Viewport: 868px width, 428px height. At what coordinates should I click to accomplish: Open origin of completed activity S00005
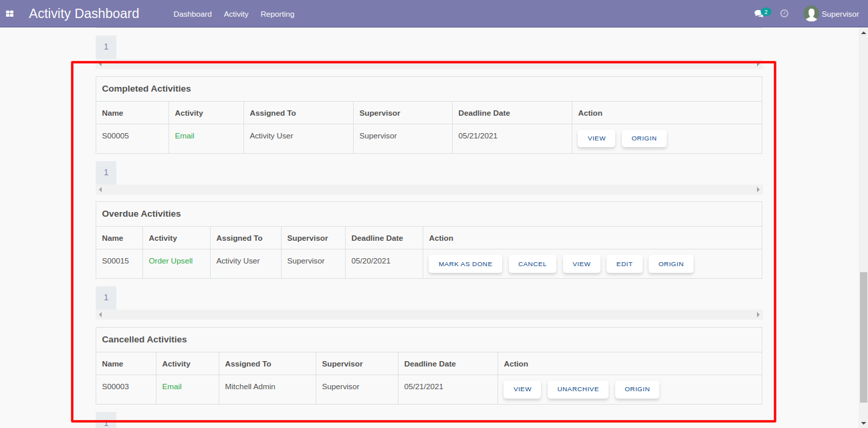pyautogui.click(x=644, y=138)
